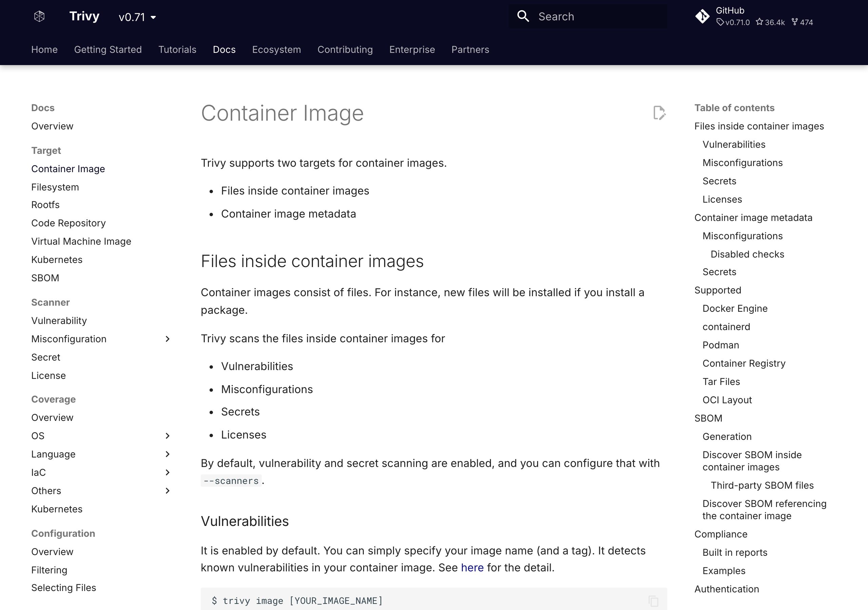The height and width of the screenshot is (610, 868).
Task: Expand the Others coverage section
Action: coord(167,491)
